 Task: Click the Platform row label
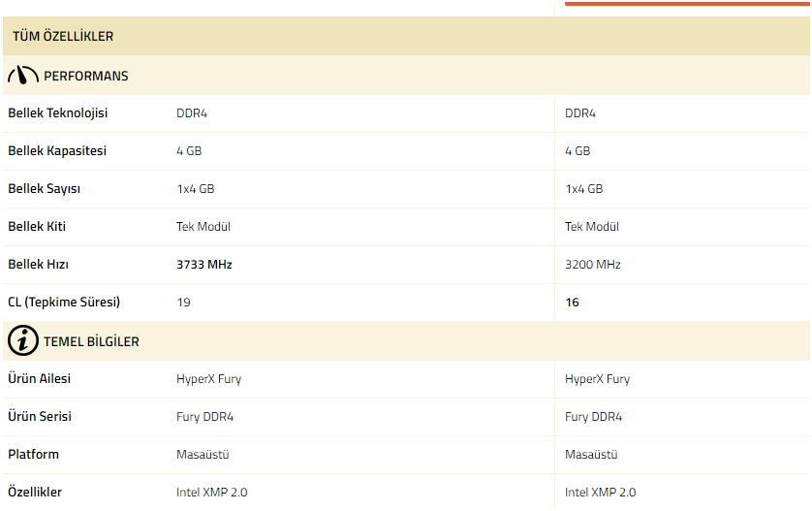[x=33, y=454]
